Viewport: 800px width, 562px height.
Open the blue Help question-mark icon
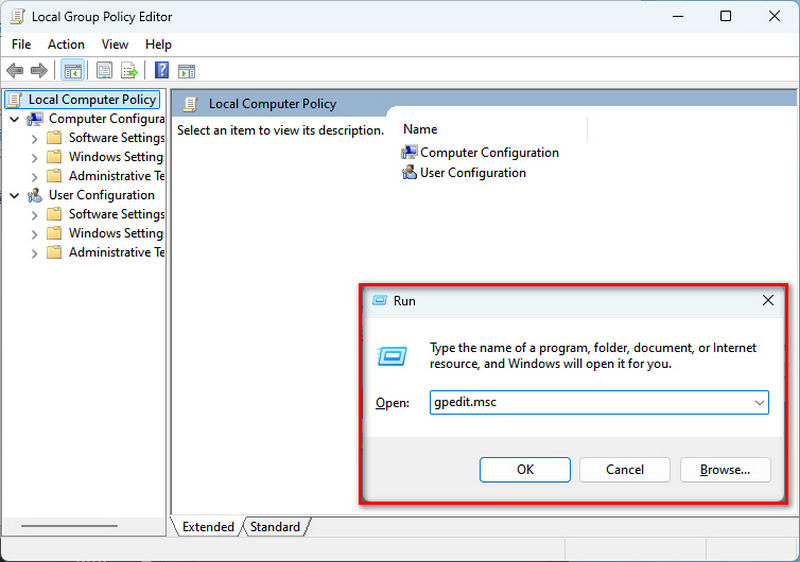point(162,70)
